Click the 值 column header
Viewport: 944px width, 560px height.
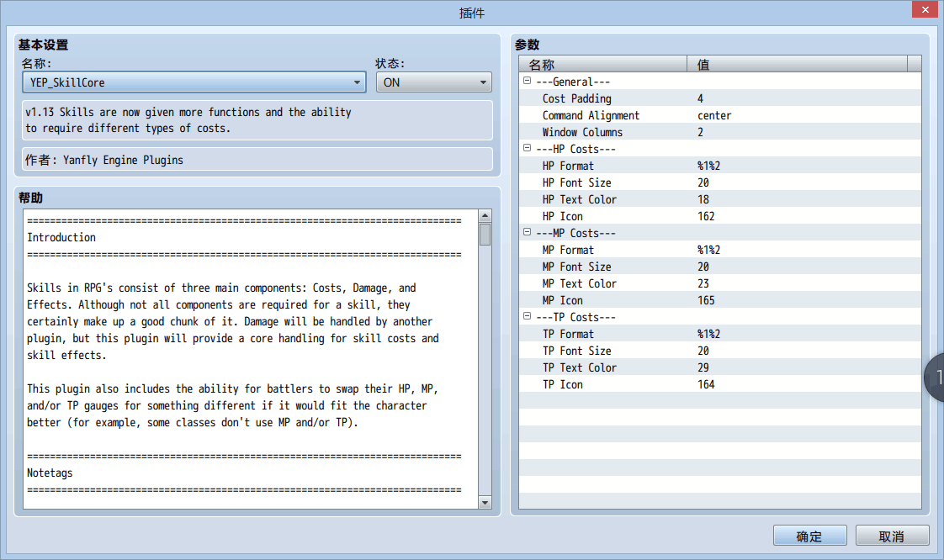(797, 64)
